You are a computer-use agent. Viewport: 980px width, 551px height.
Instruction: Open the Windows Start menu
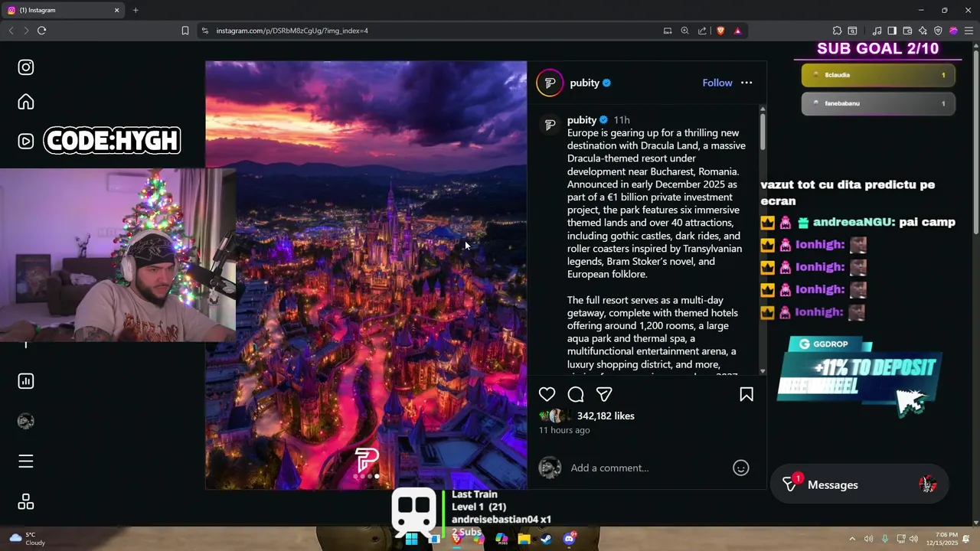point(411,539)
